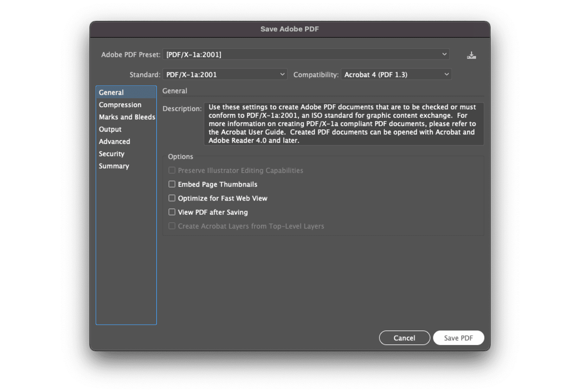Image resolution: width=580 pixels, height=392 pixels.
Task: Click the save preset download icon
Action: pos(471,55)
